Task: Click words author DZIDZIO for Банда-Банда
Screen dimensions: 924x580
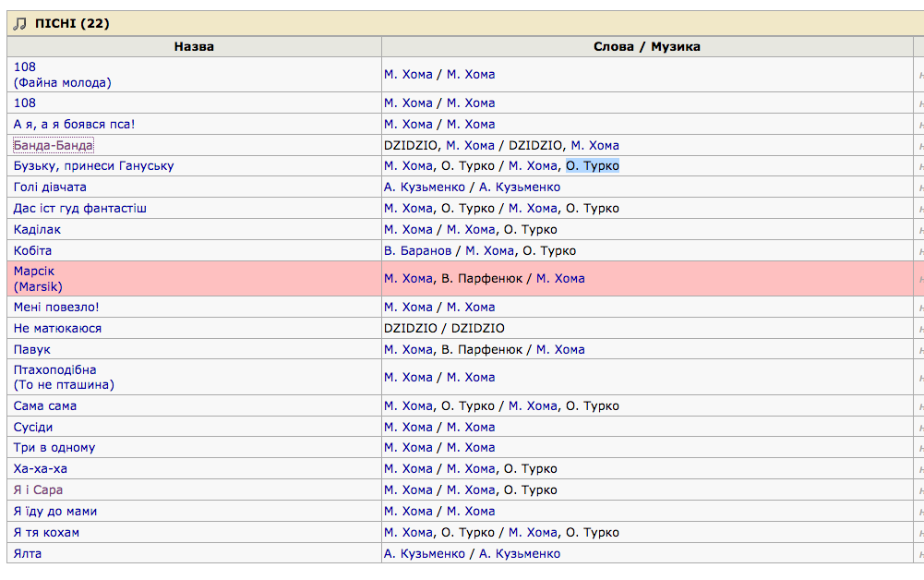Action: tap(411, 146)
